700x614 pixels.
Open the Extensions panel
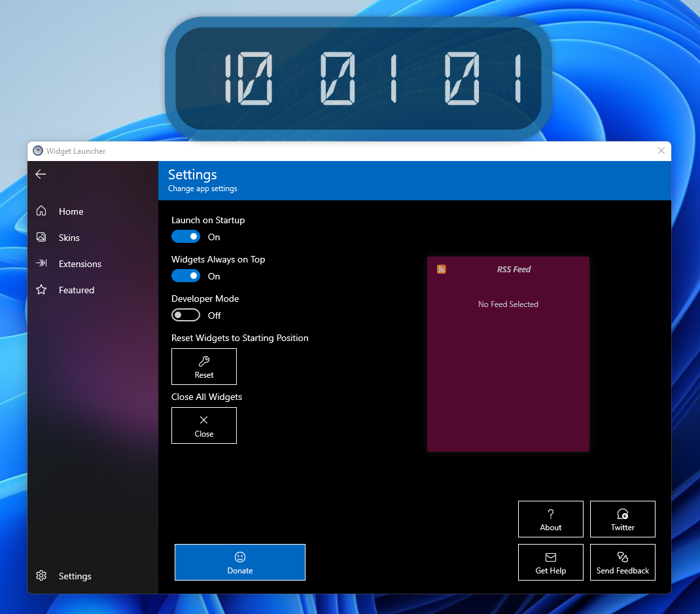[x=41, y=263]
